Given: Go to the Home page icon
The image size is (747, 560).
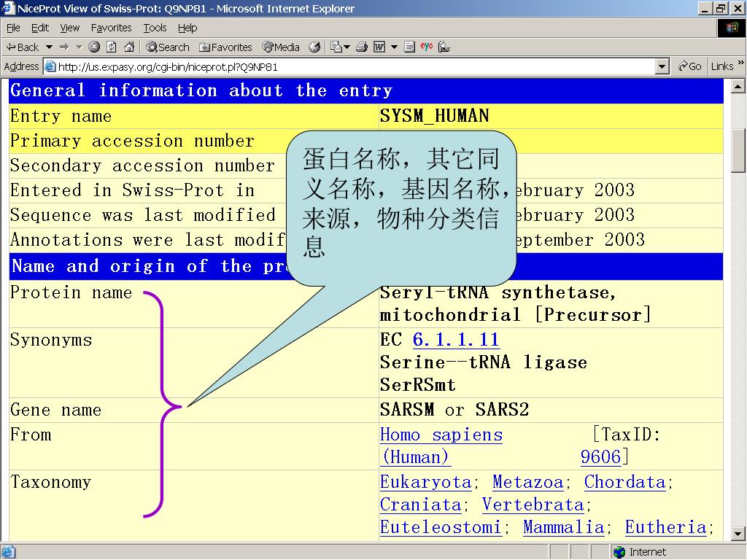Looking at the screenshot, I should [x=129, y=47].
